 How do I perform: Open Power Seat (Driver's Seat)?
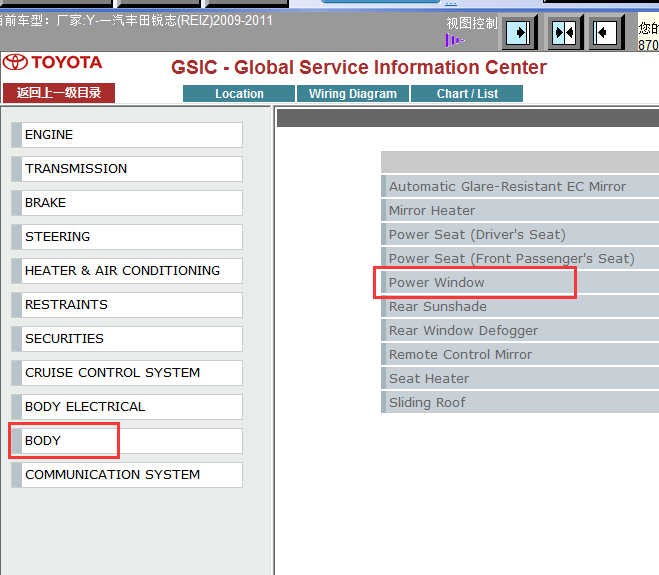(520, 235)
